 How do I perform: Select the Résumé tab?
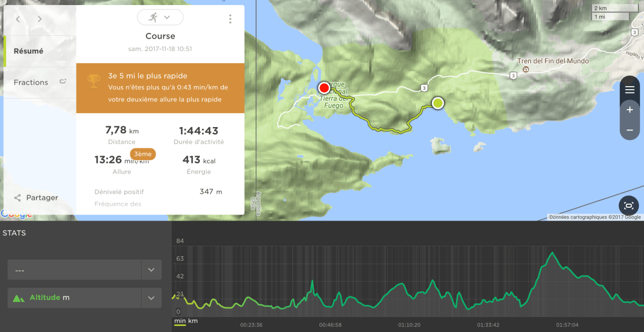click(29, 51)
